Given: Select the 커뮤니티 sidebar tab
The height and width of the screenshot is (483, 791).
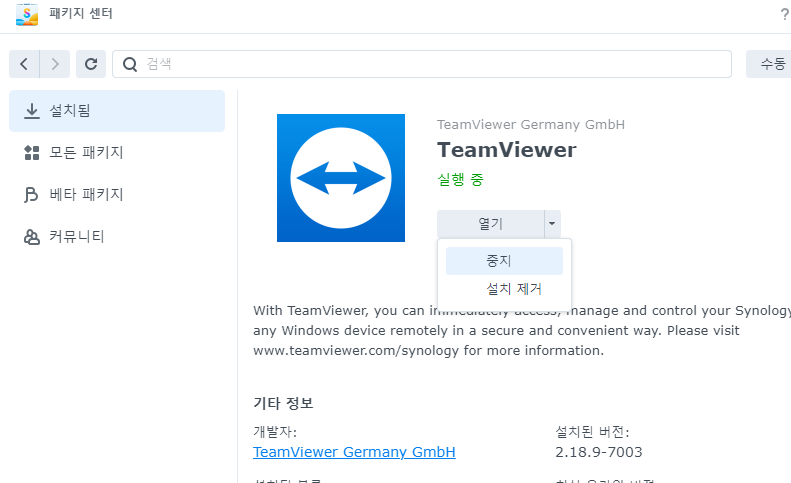Looking at the screenshot, I should (117, 237).
